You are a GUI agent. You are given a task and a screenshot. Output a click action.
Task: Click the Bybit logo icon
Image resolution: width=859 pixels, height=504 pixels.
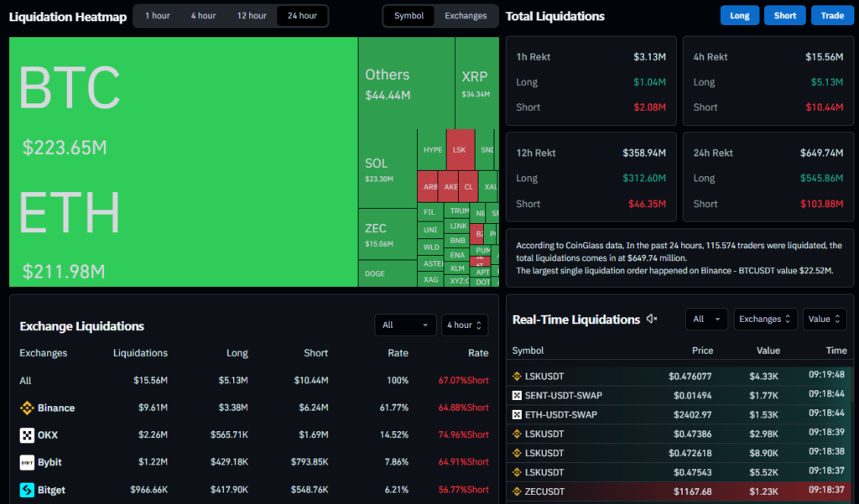click(x=27, y=462)
